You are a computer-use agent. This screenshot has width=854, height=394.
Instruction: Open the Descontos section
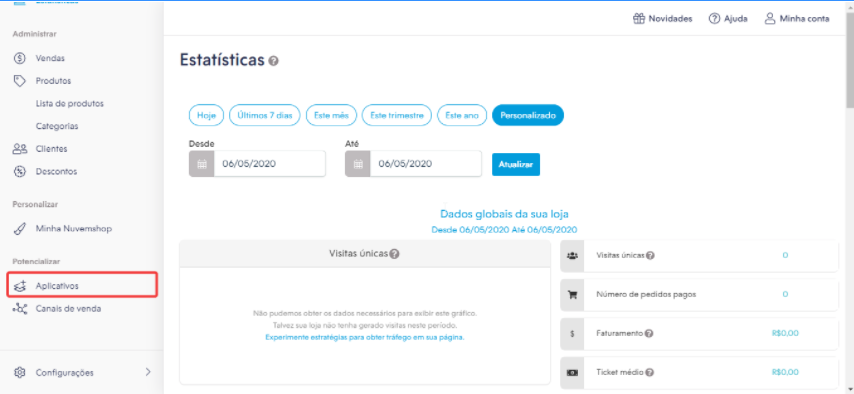point(56,171)
